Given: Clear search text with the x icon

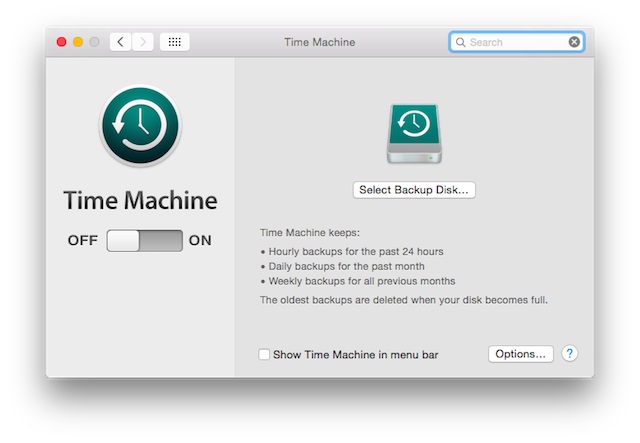Looking at the screenshot, I should click(574, 42).
